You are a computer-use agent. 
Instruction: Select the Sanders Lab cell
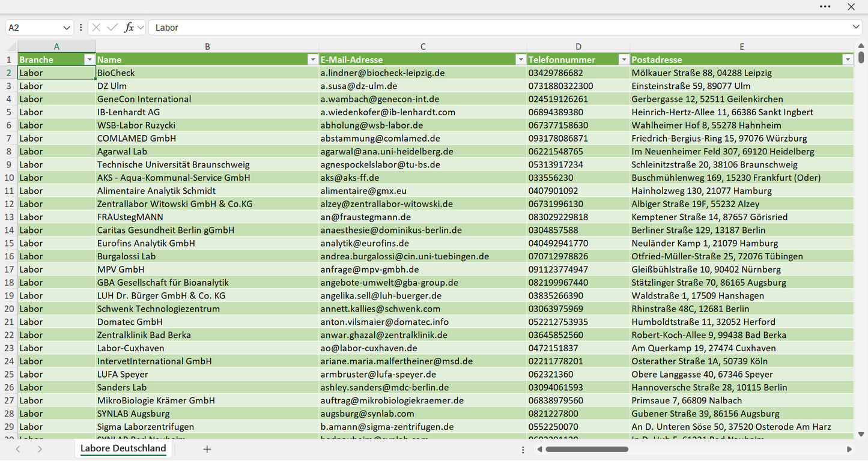207,388
